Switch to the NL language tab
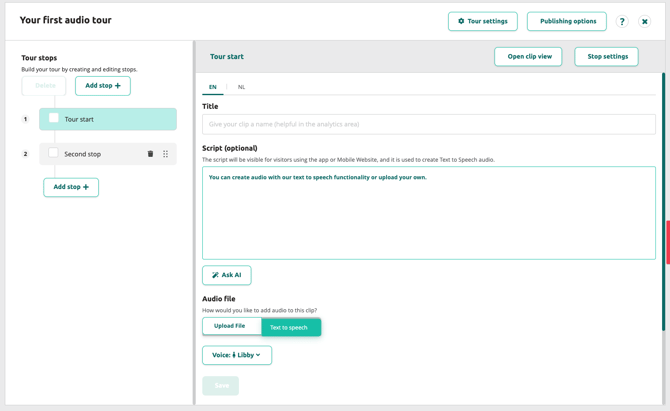 (241, 87)
